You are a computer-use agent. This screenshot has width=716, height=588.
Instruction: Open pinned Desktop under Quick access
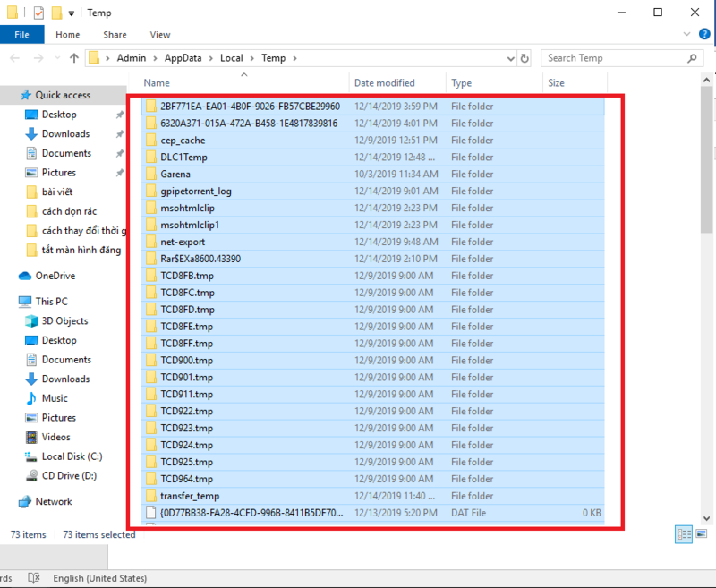pos(59,115)
